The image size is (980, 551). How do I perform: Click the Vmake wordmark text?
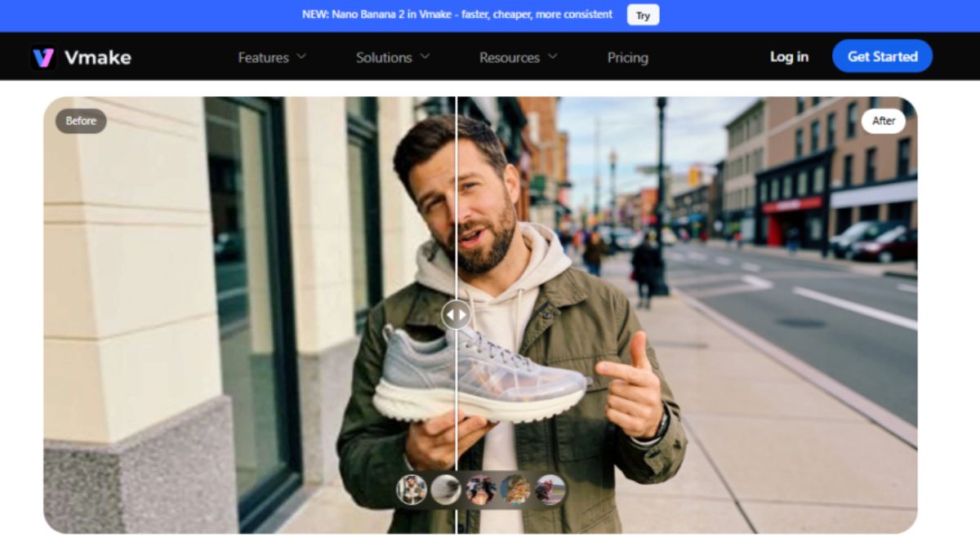(97, 57)
